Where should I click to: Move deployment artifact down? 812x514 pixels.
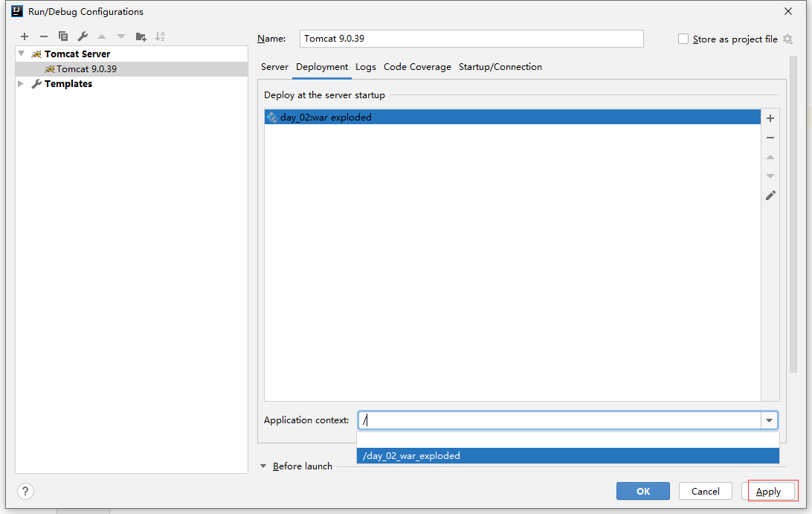(x=770, y=176)
